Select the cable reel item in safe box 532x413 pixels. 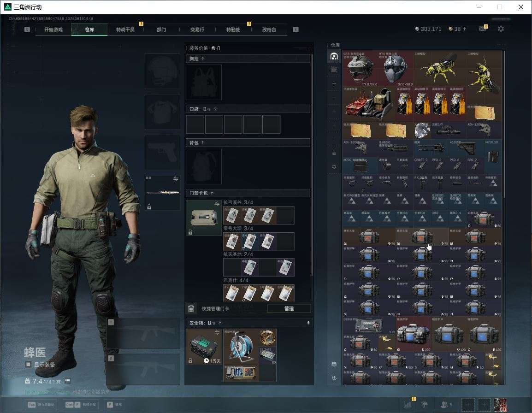(x=241, y=347)
